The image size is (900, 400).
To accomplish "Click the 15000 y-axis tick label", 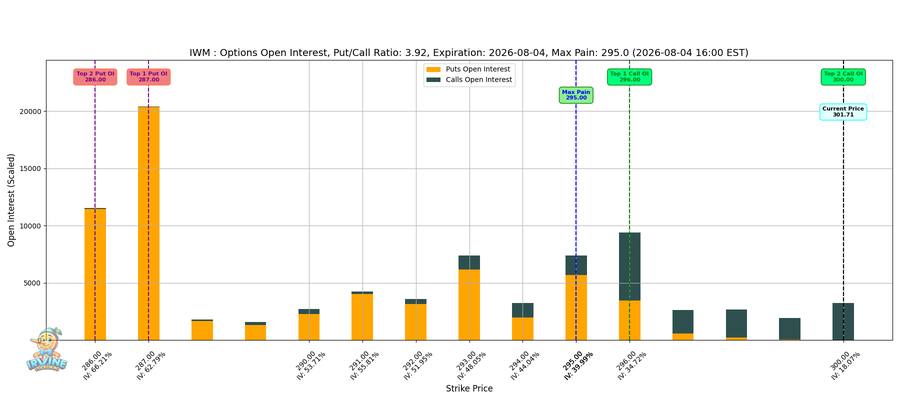I will 31,169.
